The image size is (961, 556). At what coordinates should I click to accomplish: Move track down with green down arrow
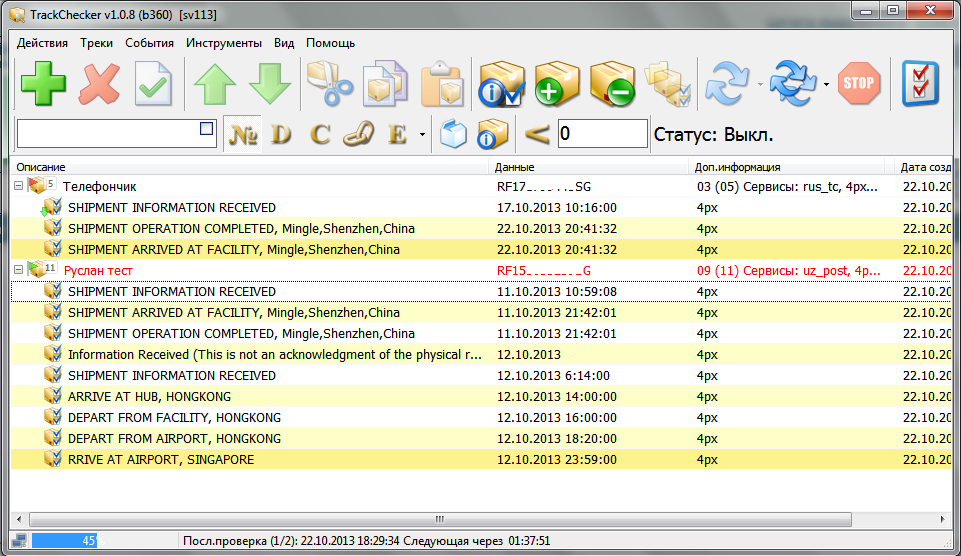click(269, 84)
